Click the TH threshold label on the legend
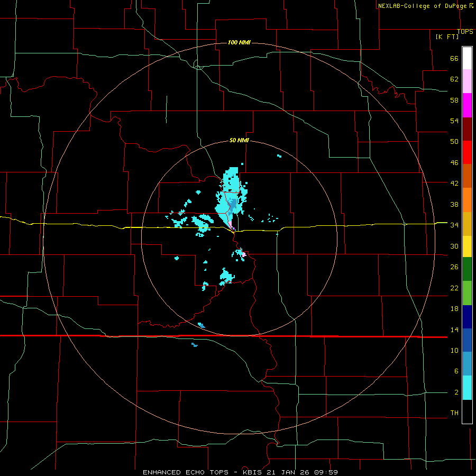476x476 pixels. click(454, 413)
